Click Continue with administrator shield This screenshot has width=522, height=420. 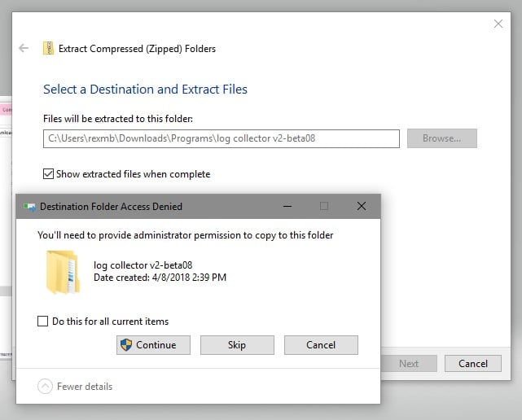153,345
